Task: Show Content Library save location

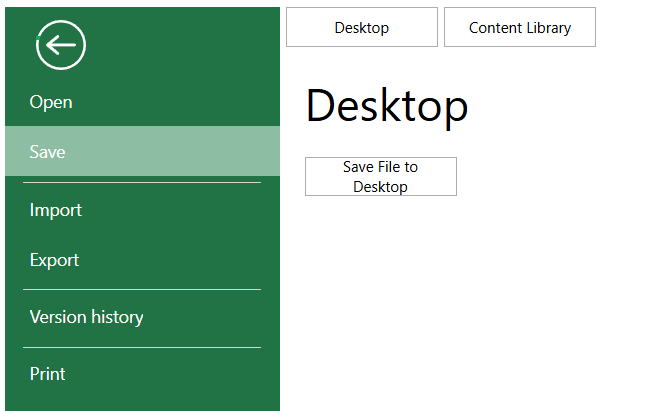Action: click(x=519, y=27)
